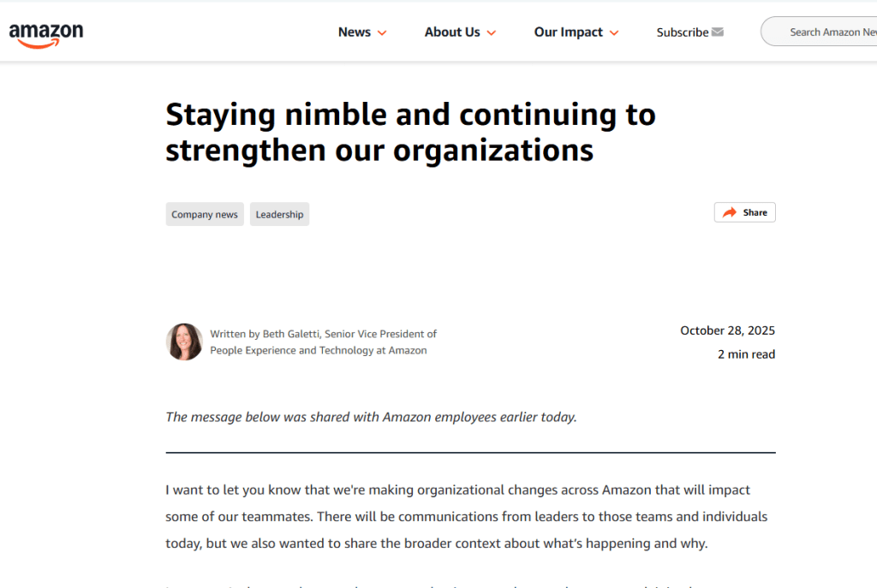Click the Amazon logo
Viewport: 877px width, 588px height.
(46, 33)
